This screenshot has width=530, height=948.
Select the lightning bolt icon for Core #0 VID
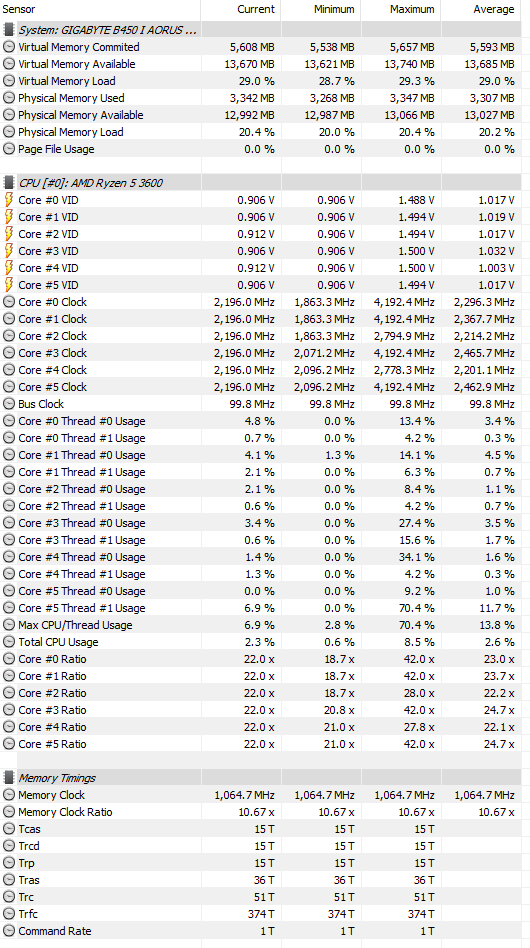(8, 200)
